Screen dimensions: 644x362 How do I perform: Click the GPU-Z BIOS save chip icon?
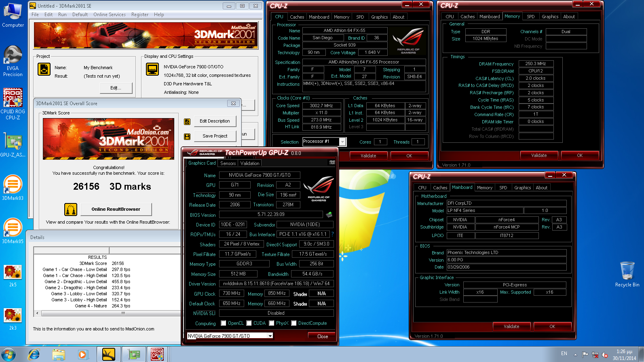pyautogui.click(x=329, y=214)
